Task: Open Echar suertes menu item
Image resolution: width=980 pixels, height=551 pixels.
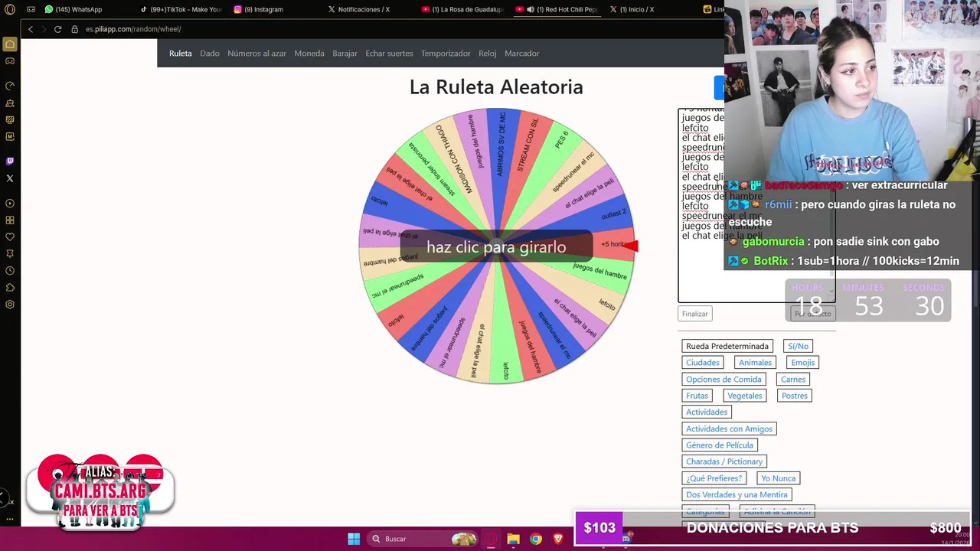Action: pos(389,54)
